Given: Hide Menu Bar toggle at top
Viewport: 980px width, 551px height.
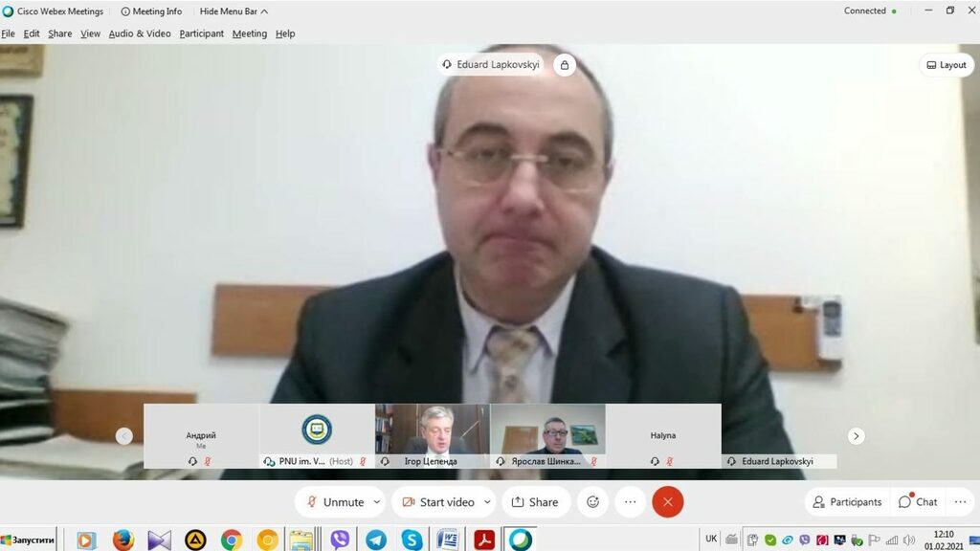Looking at the screenshot, I should click(234, 11).
